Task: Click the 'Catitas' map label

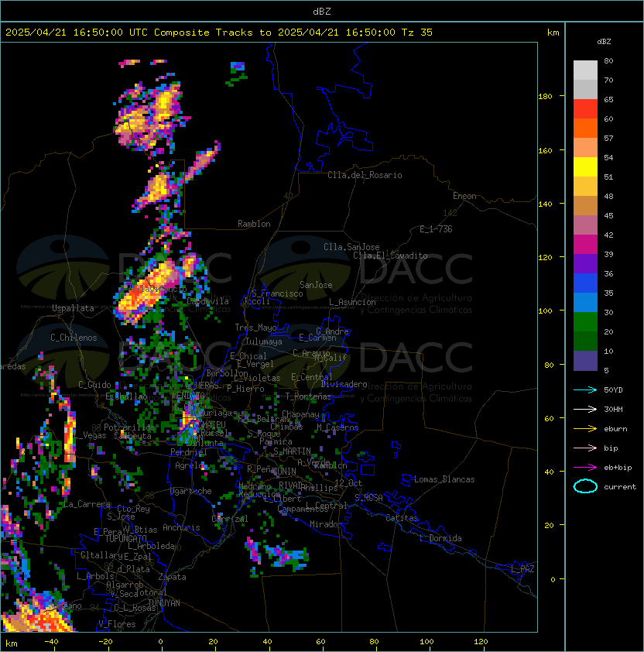Action: [x=402, y=518]
